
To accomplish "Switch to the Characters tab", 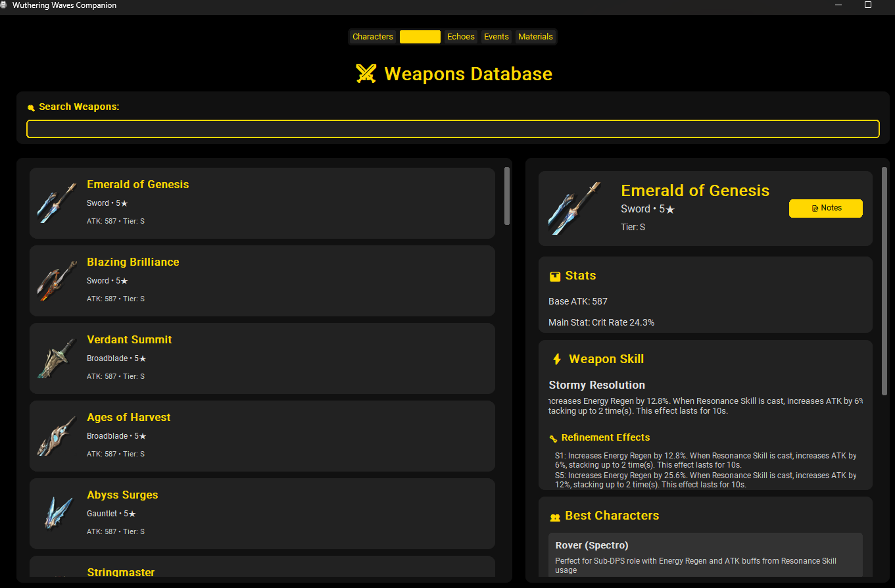I will tap(372, 37).
